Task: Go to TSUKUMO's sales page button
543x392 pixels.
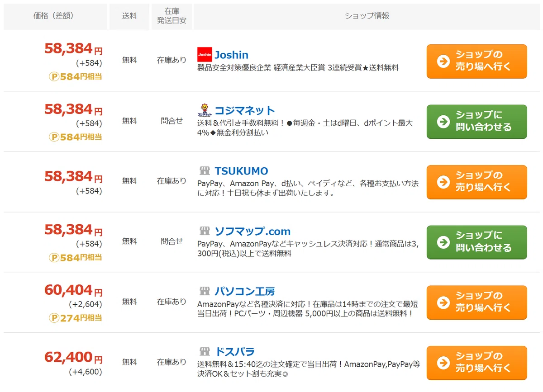Action: tap(477, 182)
